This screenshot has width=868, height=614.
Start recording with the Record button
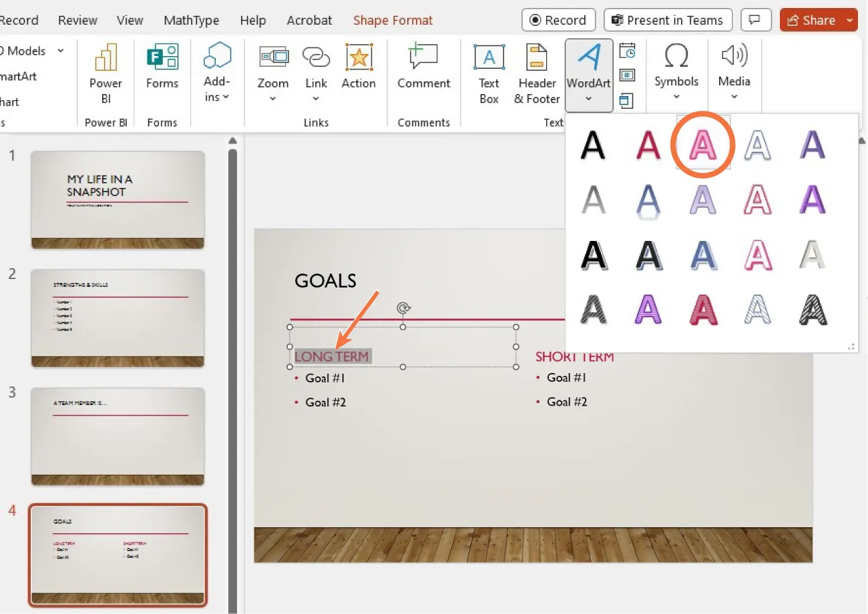[558, 20]
